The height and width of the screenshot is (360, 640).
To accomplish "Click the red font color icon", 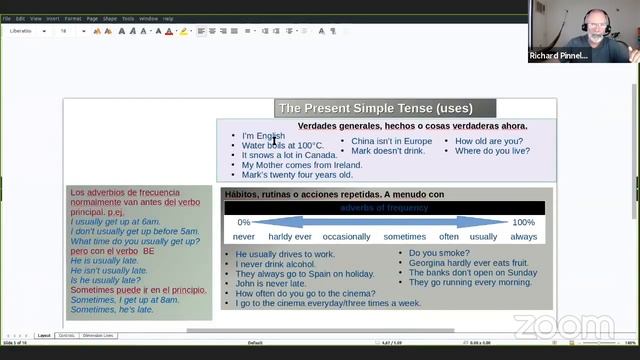I will point(169,31).
